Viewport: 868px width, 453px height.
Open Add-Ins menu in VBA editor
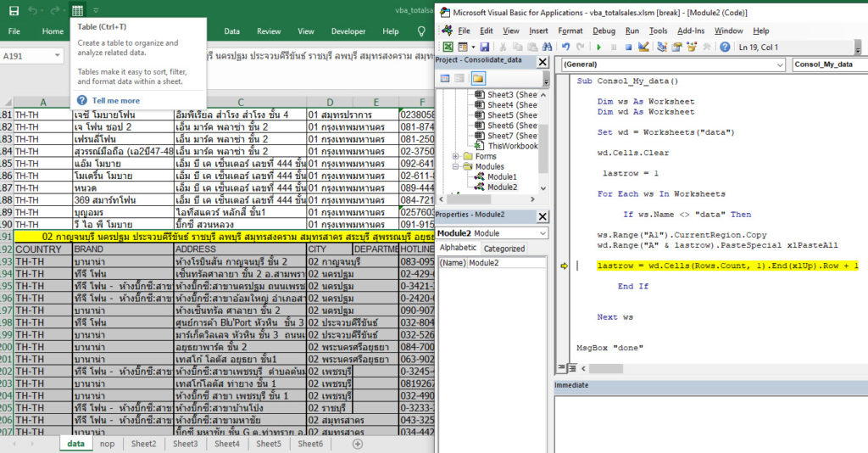tap(691, 31)
